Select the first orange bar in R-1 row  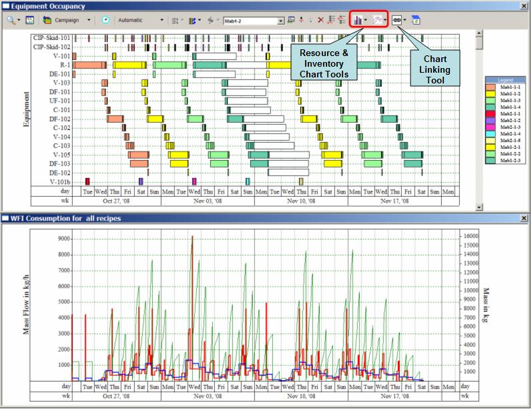(90, 65)
